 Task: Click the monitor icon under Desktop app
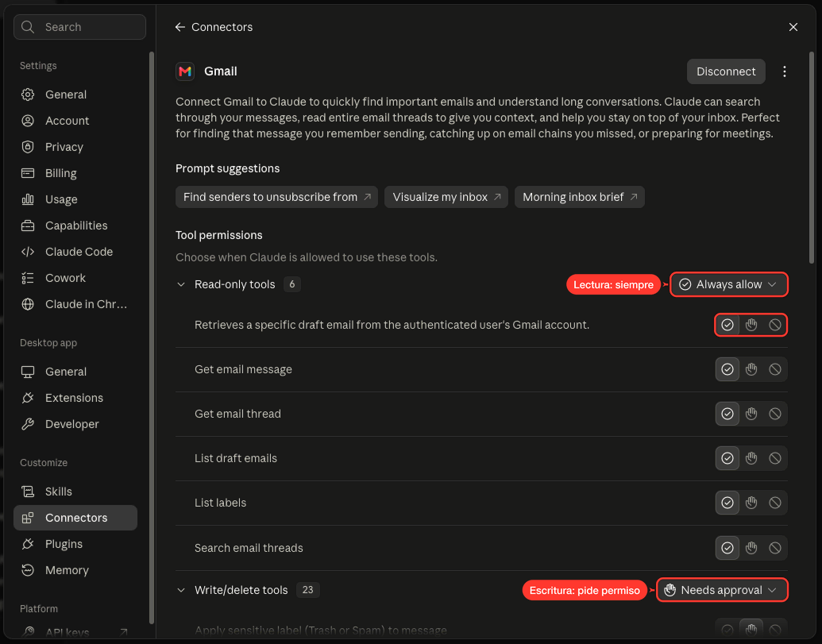28,372
